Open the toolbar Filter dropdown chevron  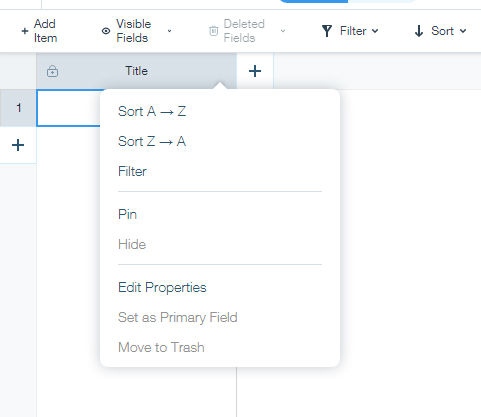point(375,31)
